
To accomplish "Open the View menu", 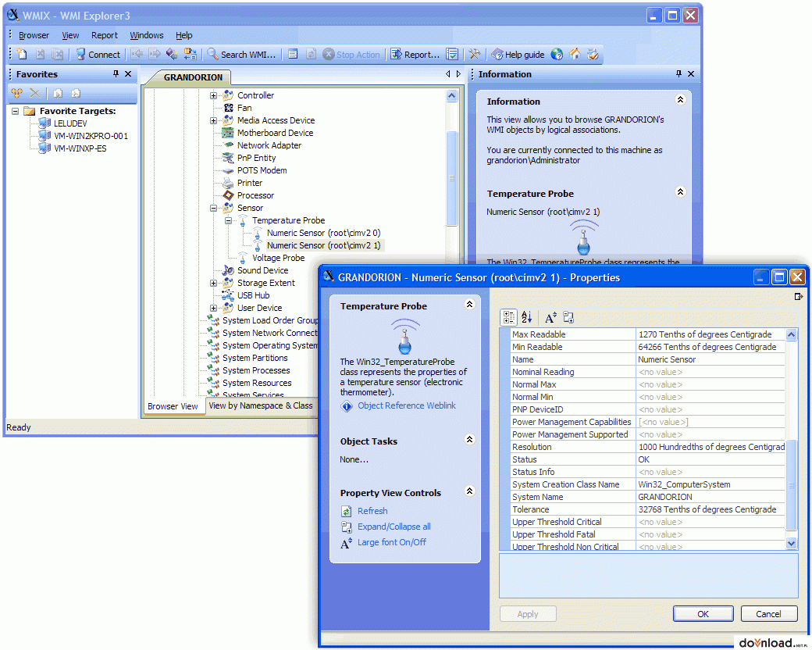I will pos(70,35).
